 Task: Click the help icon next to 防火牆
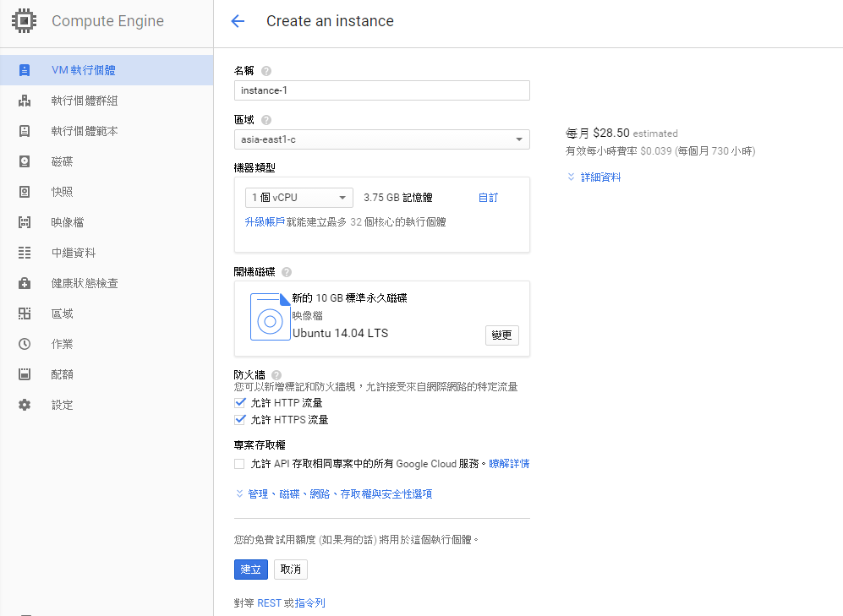point(276,375)
